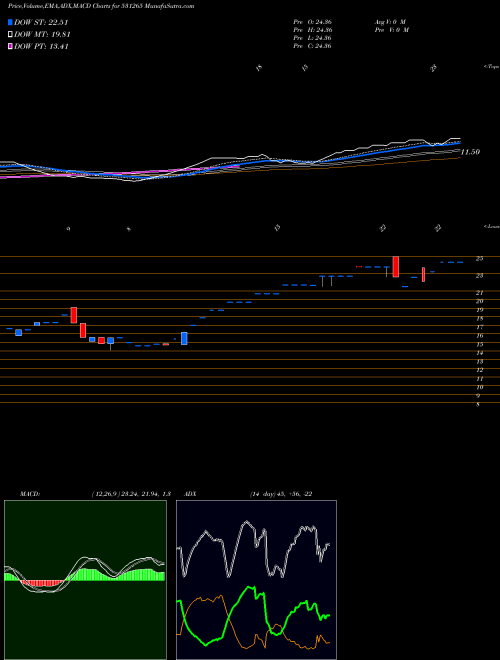This screenshot has height=660, width=500.
Task: Click the blue candlestick rising from 15
Action: tap(184, 338)
